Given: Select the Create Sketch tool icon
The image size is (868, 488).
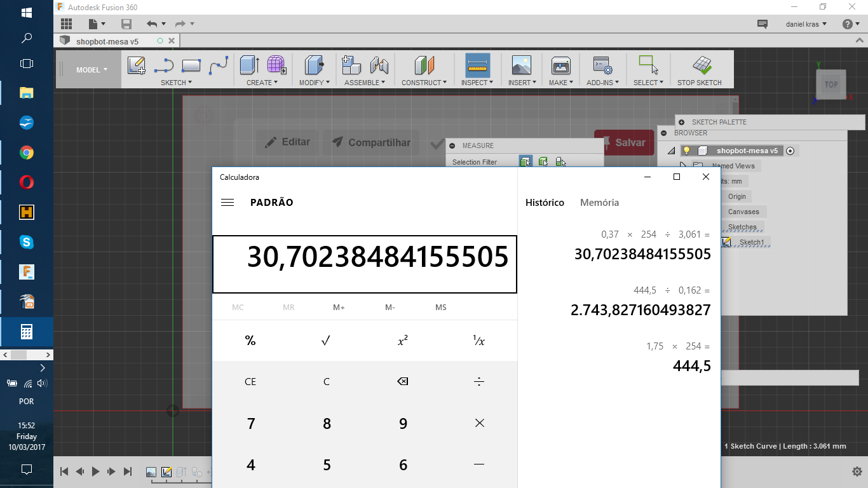Looking at the screenshot, I should coord(137,65).
